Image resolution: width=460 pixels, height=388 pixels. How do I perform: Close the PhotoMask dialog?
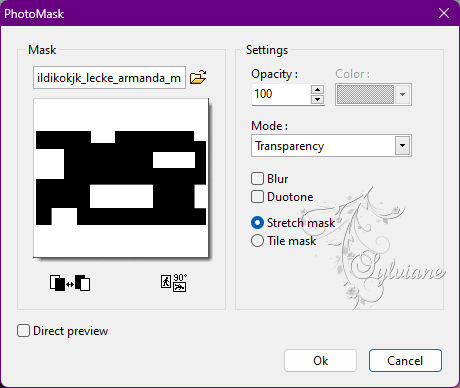point(444,13)
